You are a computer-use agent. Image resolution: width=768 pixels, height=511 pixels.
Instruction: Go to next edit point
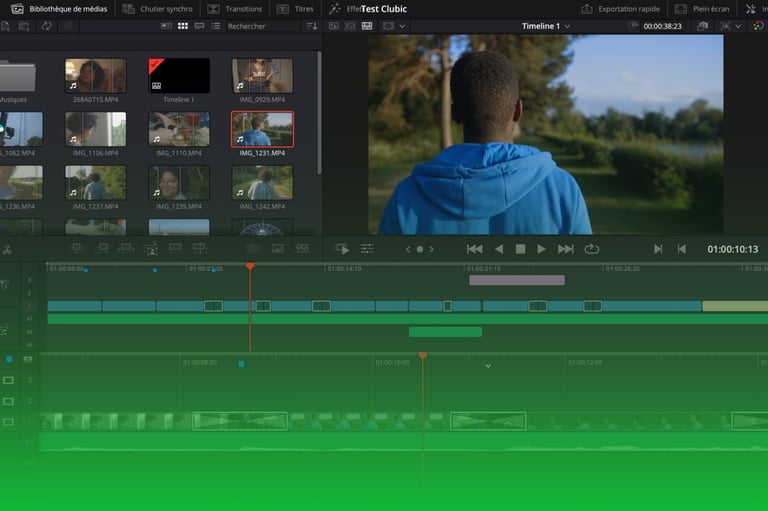[658, 249]
